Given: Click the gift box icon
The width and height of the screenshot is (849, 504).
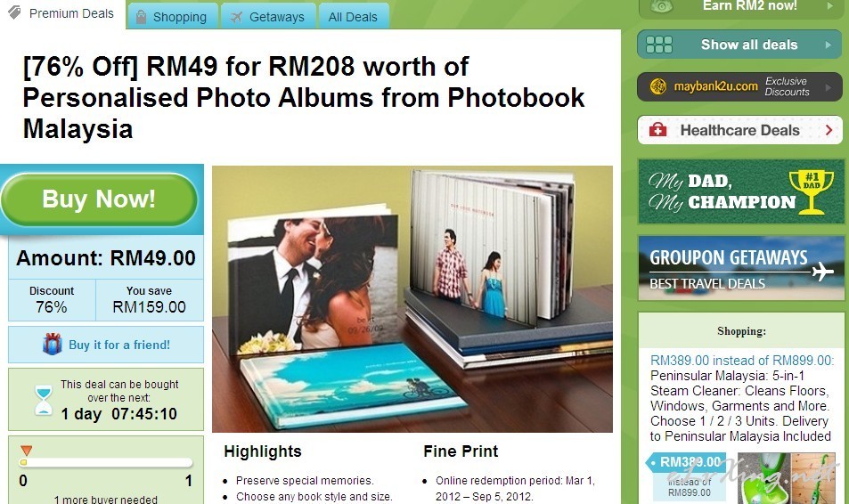Looking at the screenshot, I should click(x=53, y=345).
